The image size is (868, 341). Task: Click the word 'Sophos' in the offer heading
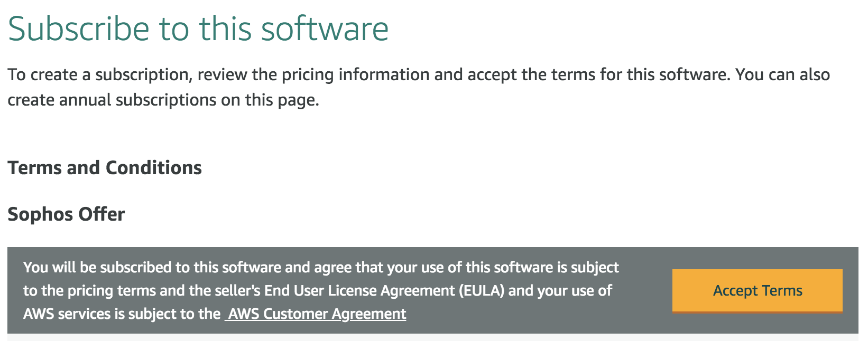tap(40, 214)
